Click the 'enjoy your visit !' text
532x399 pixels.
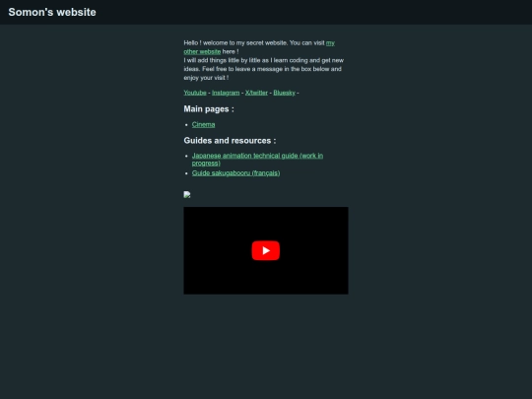pos(206,78)
